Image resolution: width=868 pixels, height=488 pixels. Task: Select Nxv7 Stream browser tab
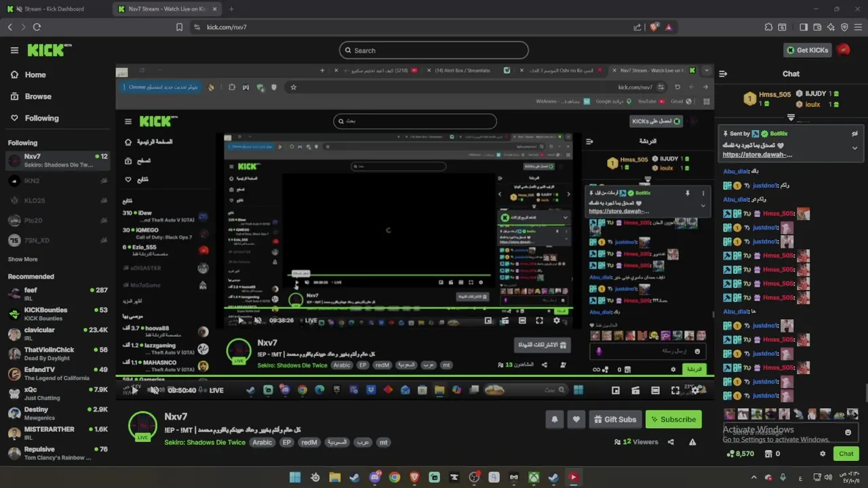click(x=167, y=9)
